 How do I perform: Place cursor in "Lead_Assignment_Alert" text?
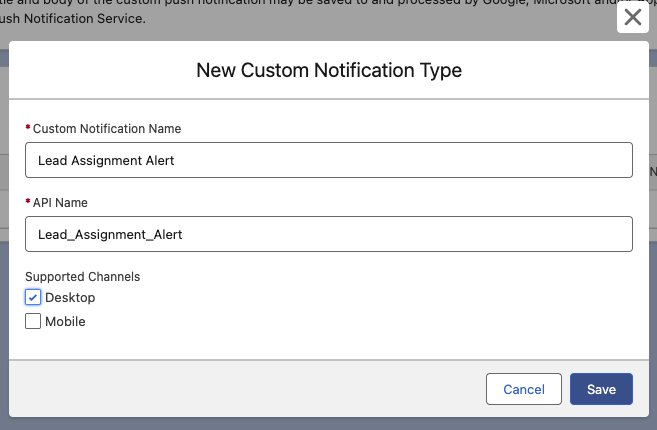point(110,234)
